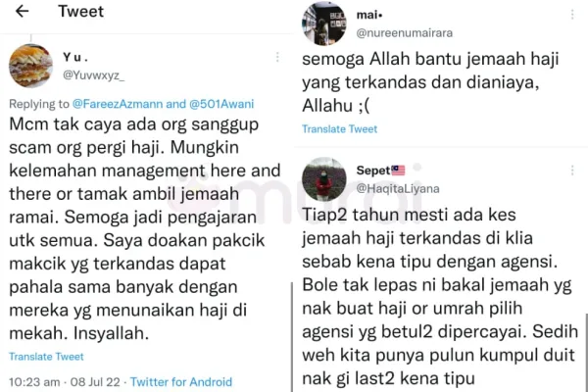Translate mai's tweet

340,129
